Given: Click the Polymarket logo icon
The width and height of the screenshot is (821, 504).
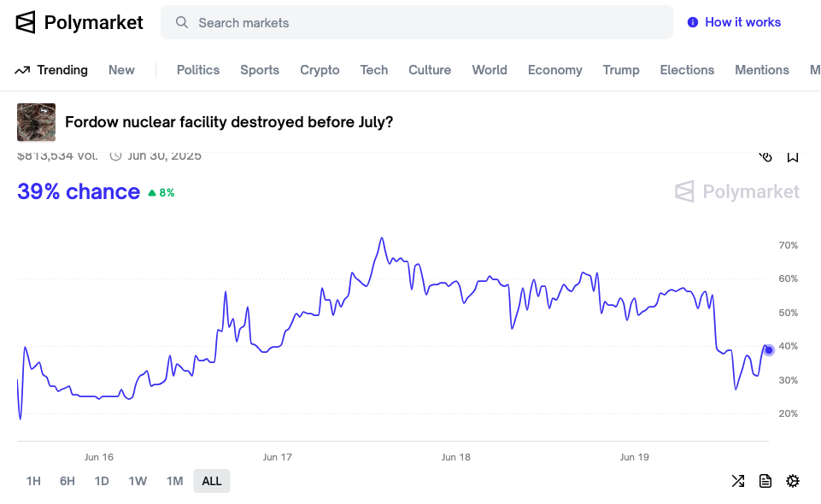Looking at the screenshot, I should point(25,22).
